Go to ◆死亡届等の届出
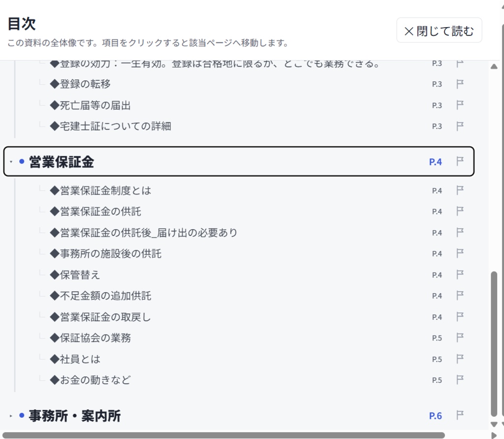 tap(91, 105)
